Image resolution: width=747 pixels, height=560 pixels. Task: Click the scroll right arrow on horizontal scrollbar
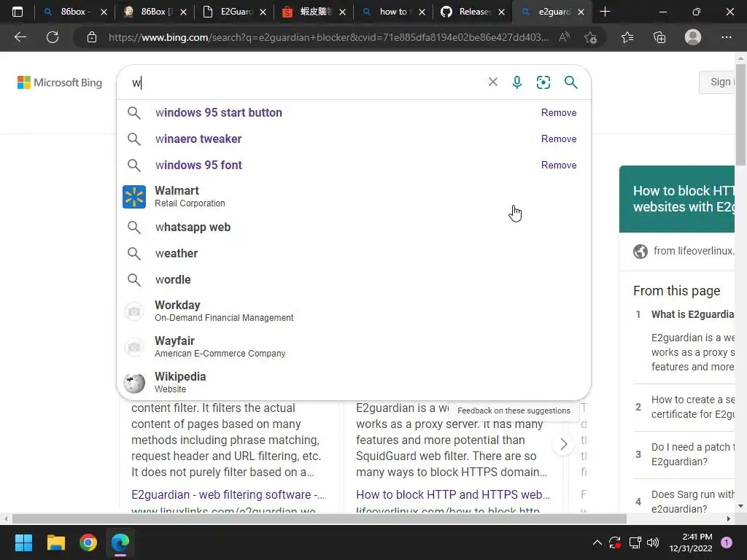click(x=729, y=518)
